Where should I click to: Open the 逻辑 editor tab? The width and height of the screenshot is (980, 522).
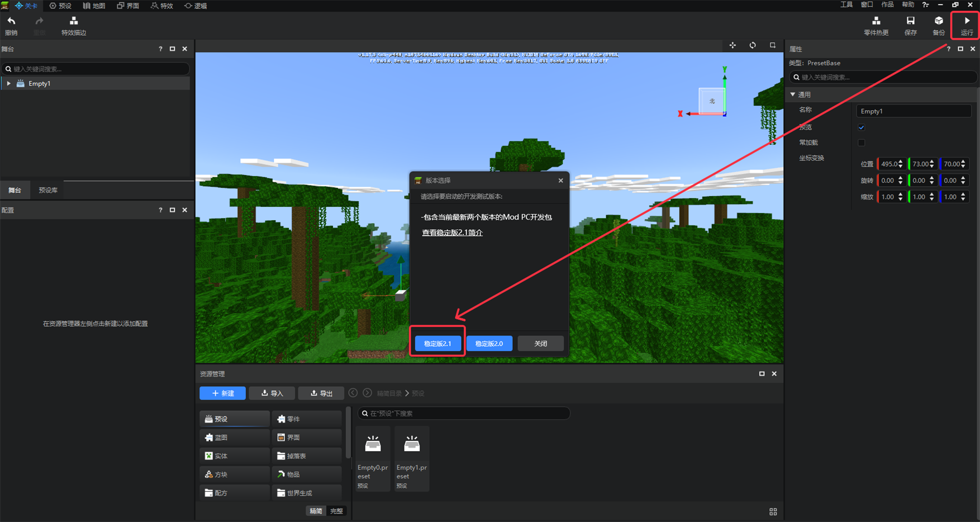(196, 6)
